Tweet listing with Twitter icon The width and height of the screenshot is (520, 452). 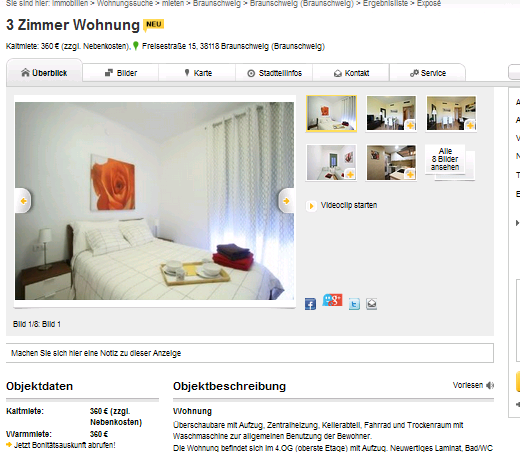354,304
